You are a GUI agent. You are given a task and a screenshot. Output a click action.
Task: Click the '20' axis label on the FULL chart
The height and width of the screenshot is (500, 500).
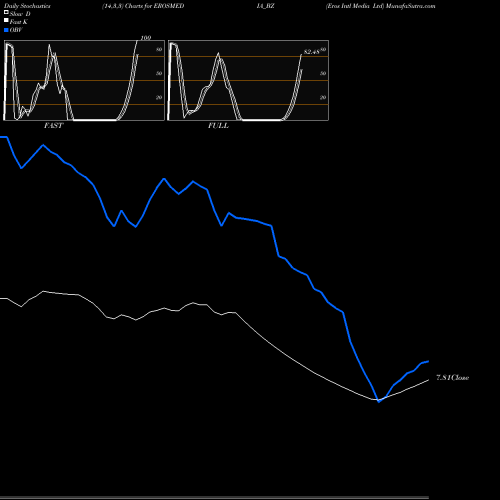(x=323, y=97)
